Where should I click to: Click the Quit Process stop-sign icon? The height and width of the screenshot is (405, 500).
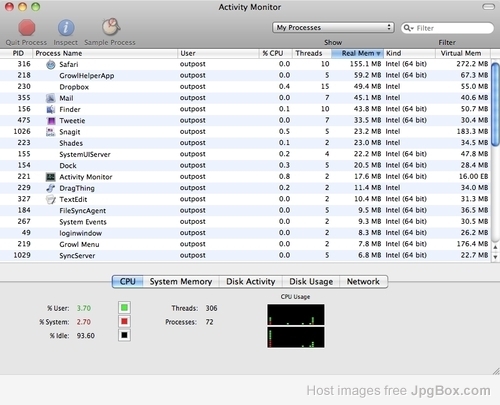(x=27, y=27)
